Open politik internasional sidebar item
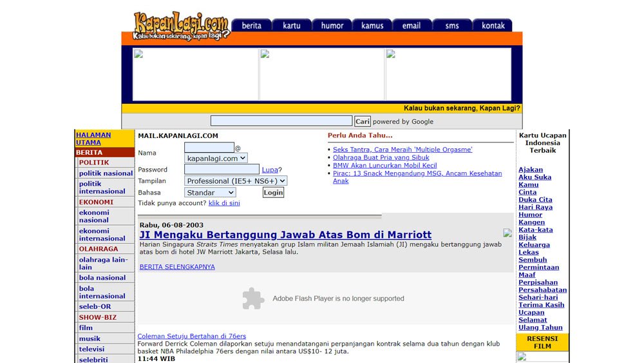This screenshot has height=363, width=644. [x=102, y=188]
